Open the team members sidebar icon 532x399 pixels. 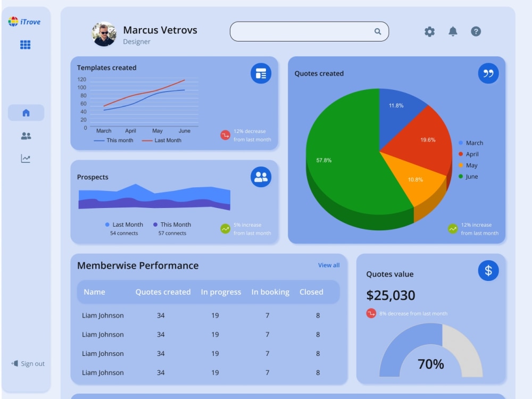(x=26, y=136)
